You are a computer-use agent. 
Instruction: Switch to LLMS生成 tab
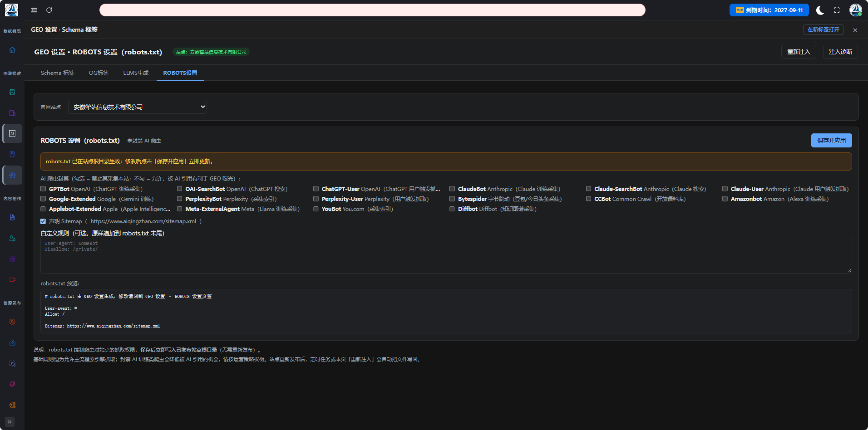[x=136, y=73]
